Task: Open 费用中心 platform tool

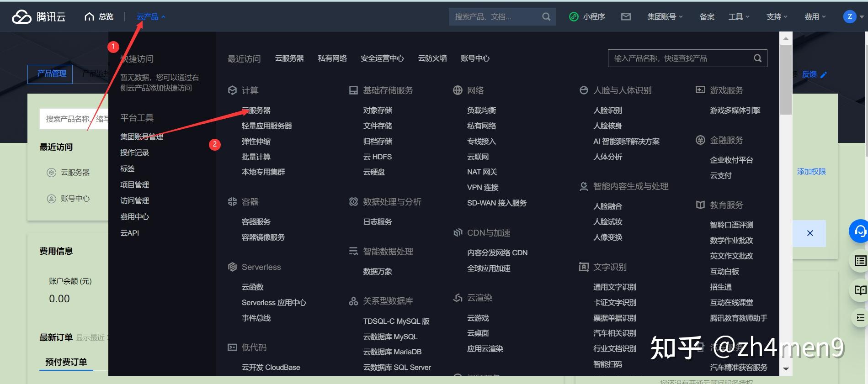Action: click(134, 217)
